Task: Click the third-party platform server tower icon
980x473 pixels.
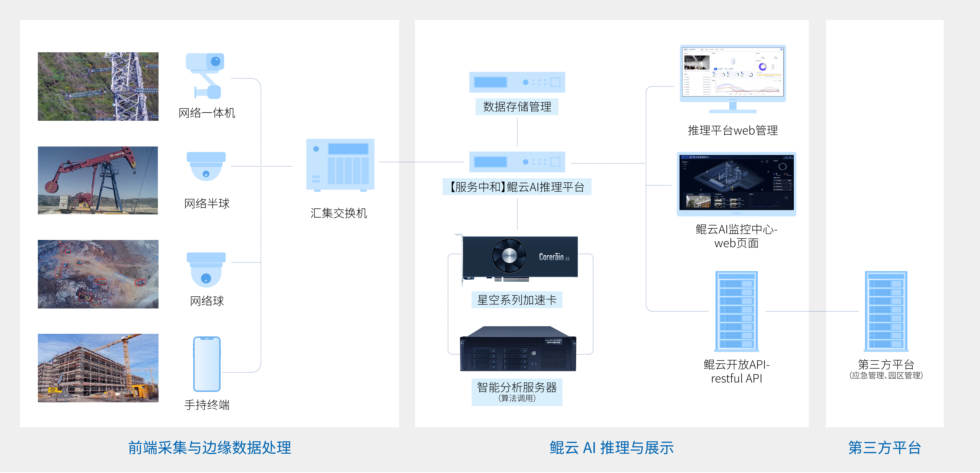Action: coord(886,311)
